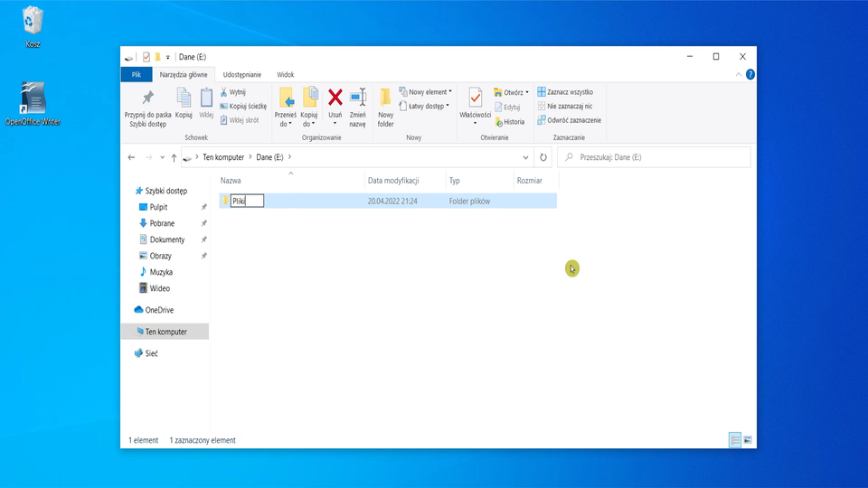Click the Zmień nazwę rename icon

(x=358, y=98)
